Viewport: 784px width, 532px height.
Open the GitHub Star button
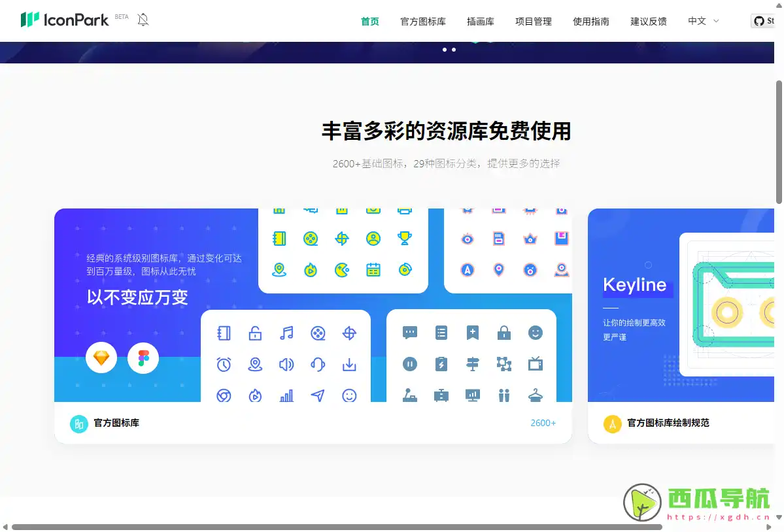point(763,21)
